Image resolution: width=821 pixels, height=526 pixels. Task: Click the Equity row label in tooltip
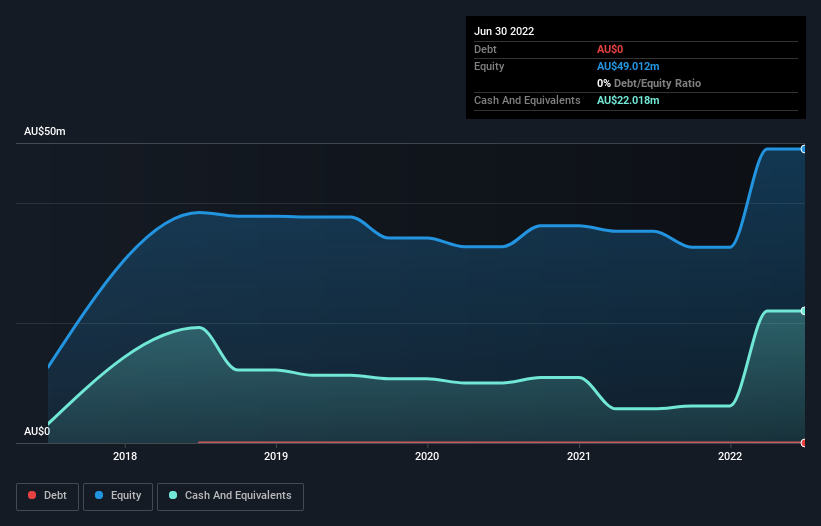pos(489,66)
